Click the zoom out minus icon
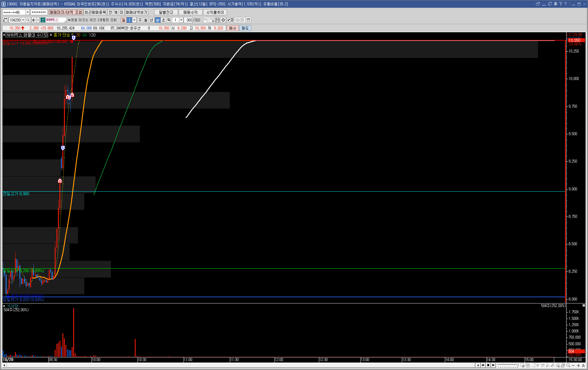This screenshot has width=588, height=370. pyautogui.click(x=573, y=365)
